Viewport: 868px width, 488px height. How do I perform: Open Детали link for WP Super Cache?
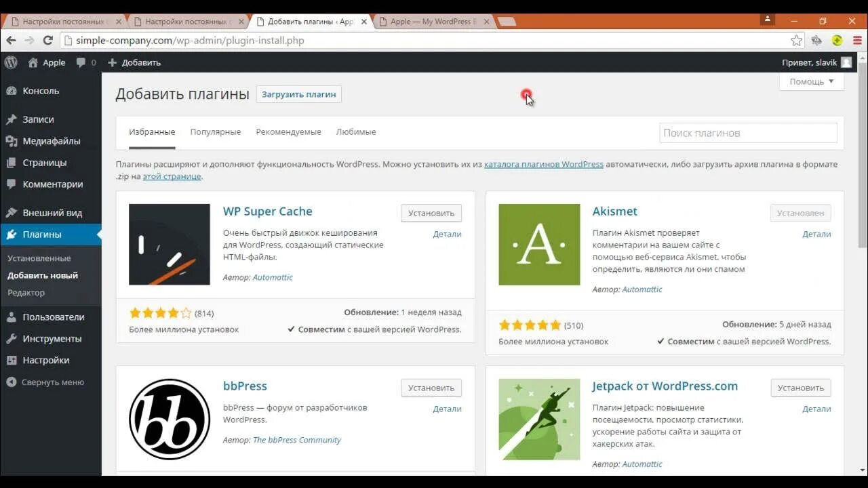[x=447, y=235]
